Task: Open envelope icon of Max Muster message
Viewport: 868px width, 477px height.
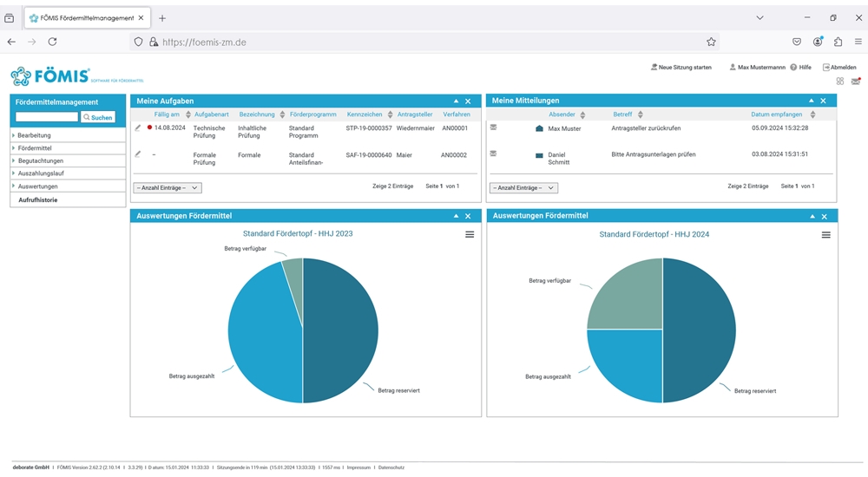Action: point(493,127)
